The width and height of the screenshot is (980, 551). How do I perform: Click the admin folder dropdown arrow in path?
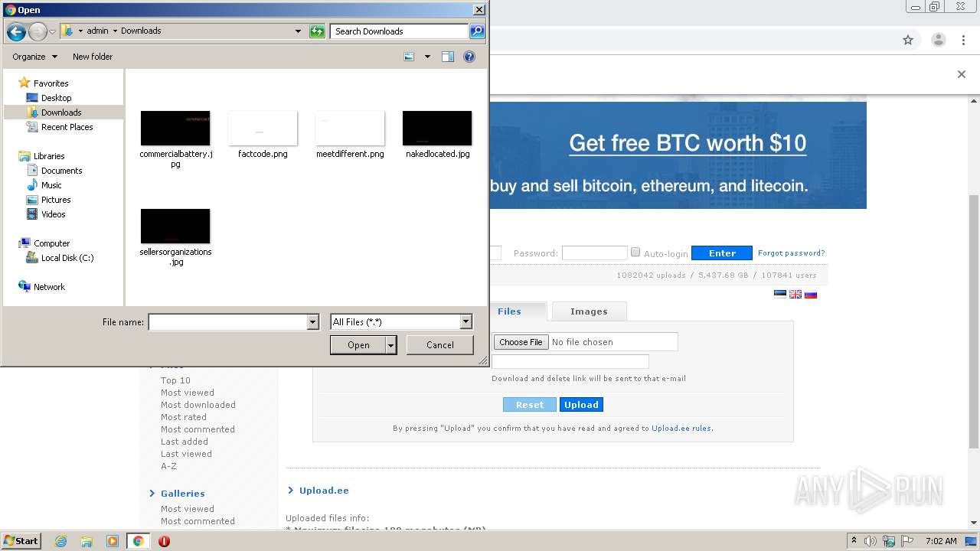coord(115,31)
